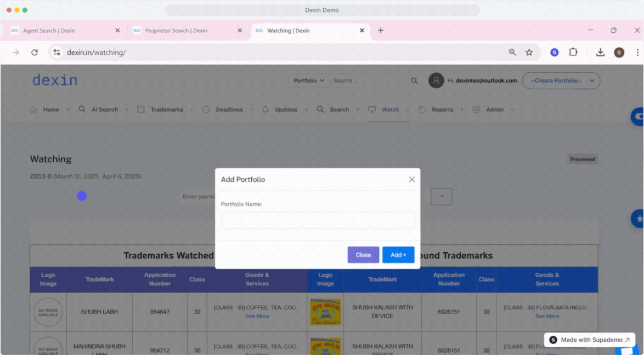Open the dropdown beside journal number field
Viewport: 644px width, 355px height.
[x=442, y=196]
